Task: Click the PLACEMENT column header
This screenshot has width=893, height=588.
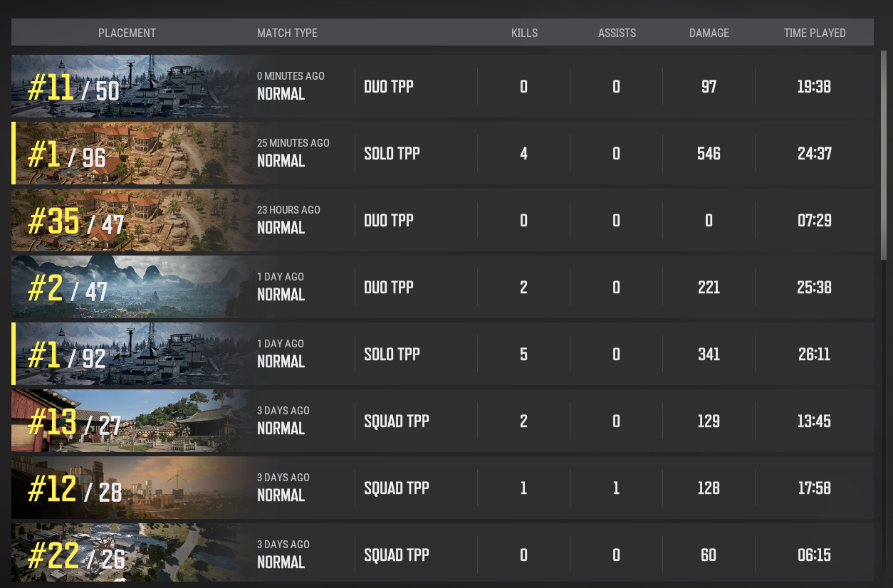Action: pyautogui.click(x=127, y=33)
